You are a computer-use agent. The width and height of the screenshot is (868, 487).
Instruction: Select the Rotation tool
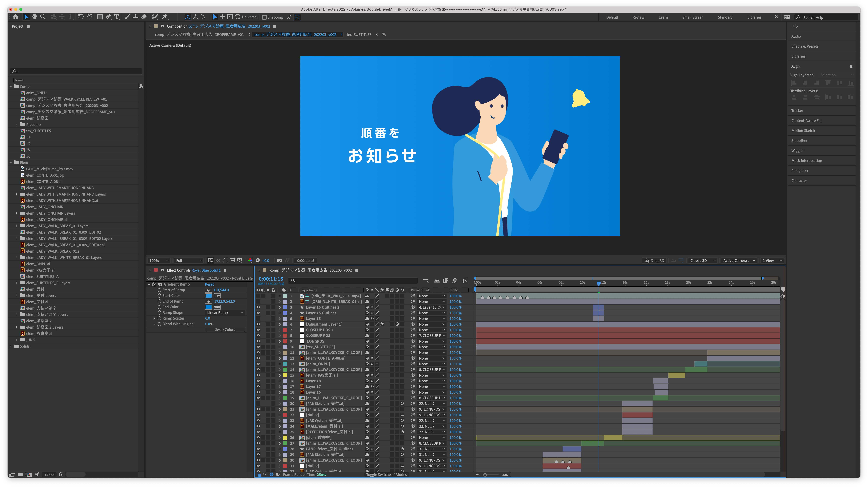tap(81, 17)
